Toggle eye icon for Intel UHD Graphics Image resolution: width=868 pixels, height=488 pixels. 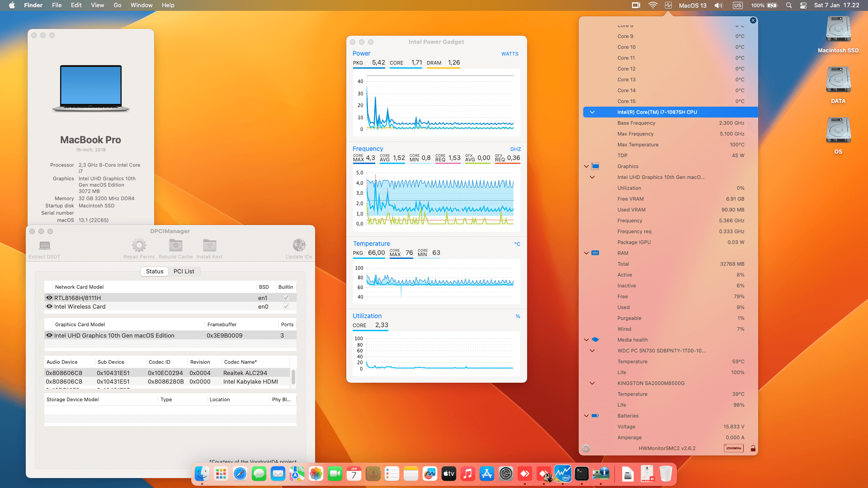pyautogui.click(x=49, y=335)
